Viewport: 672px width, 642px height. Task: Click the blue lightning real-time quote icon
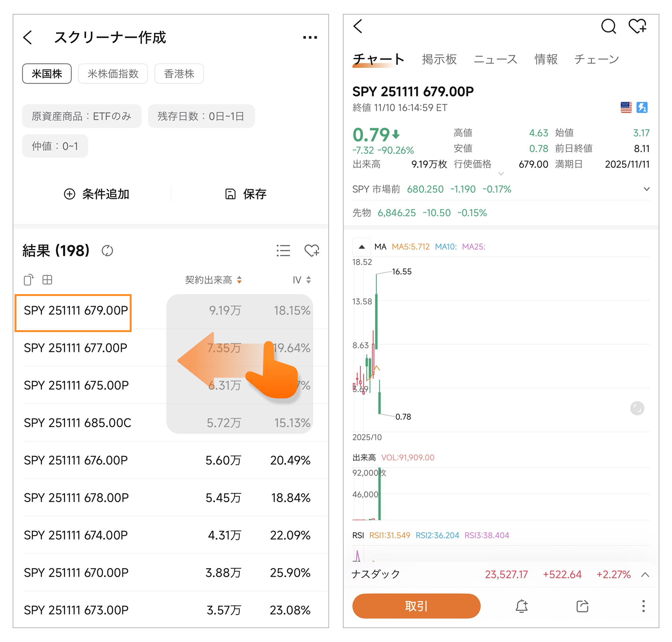642,108
